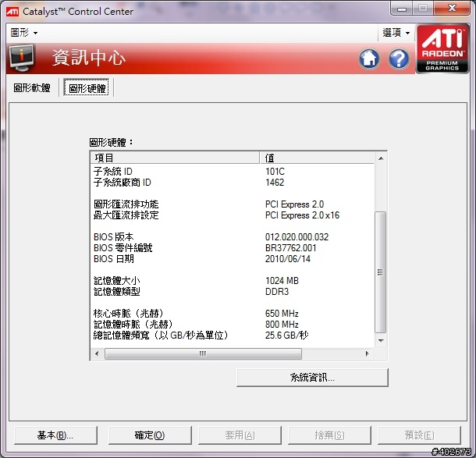
Task: Click the 值 column header
Action: (317, 158)
